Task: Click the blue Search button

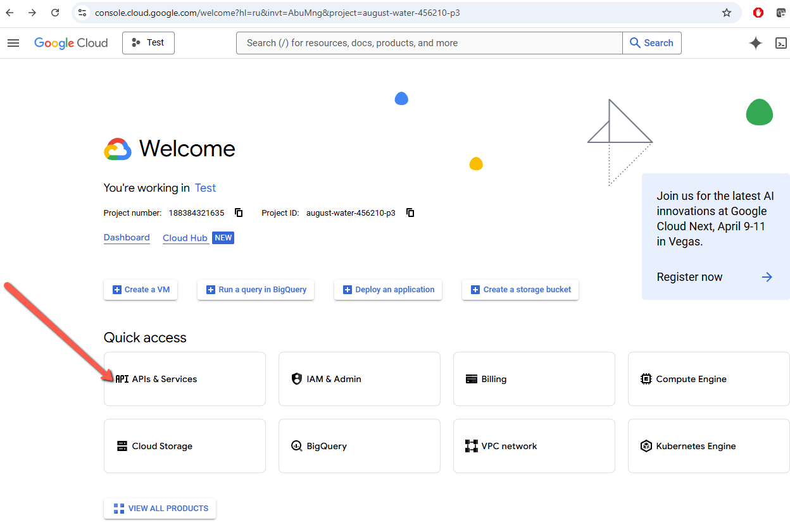Action: (652, 43)
